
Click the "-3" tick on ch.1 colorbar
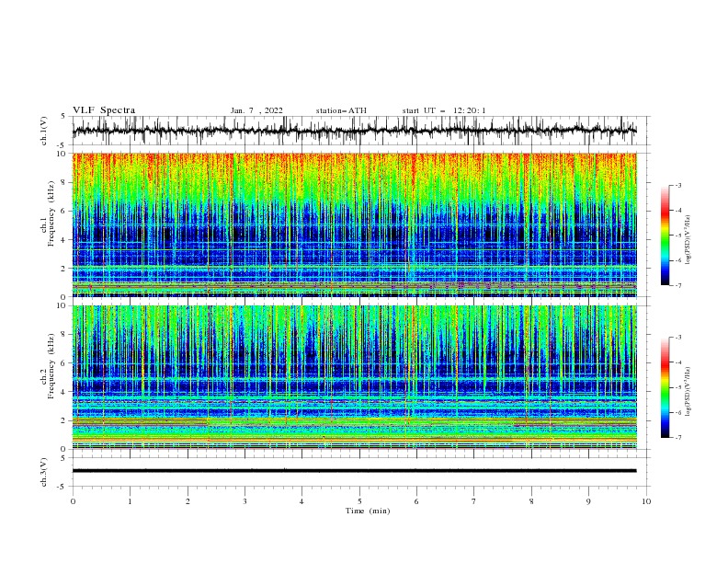click(678, 185)
